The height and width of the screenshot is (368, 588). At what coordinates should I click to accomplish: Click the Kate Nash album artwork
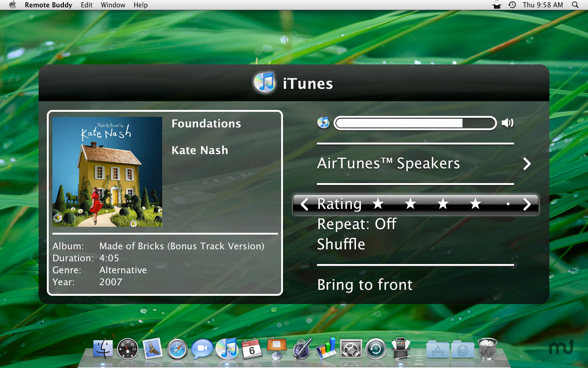pyautogui.click(x=107, y=172)
